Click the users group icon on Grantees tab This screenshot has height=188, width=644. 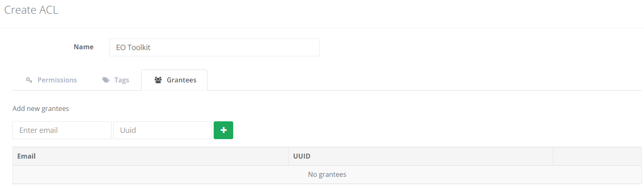[158, 80]
